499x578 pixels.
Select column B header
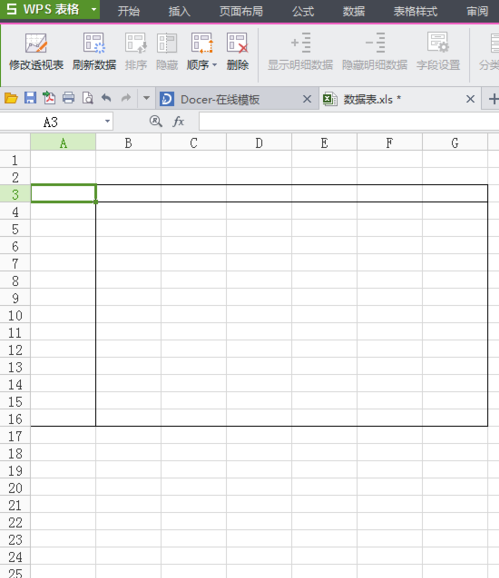[128, 143]
